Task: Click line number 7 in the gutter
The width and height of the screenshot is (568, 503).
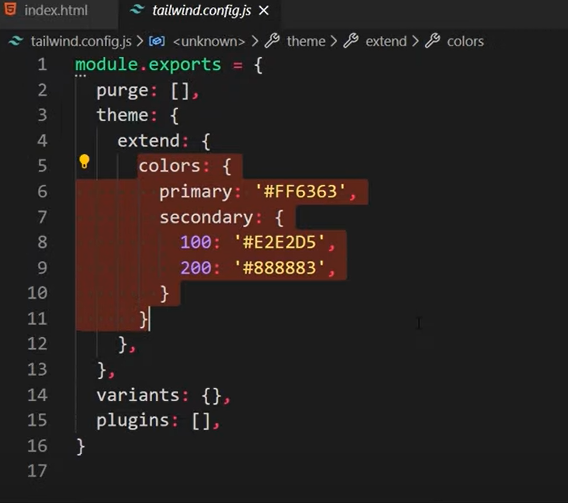Action: coord(42,217)
